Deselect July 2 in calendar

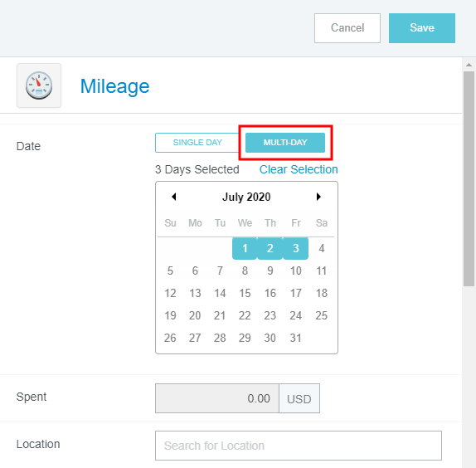[x=270, y=248]
